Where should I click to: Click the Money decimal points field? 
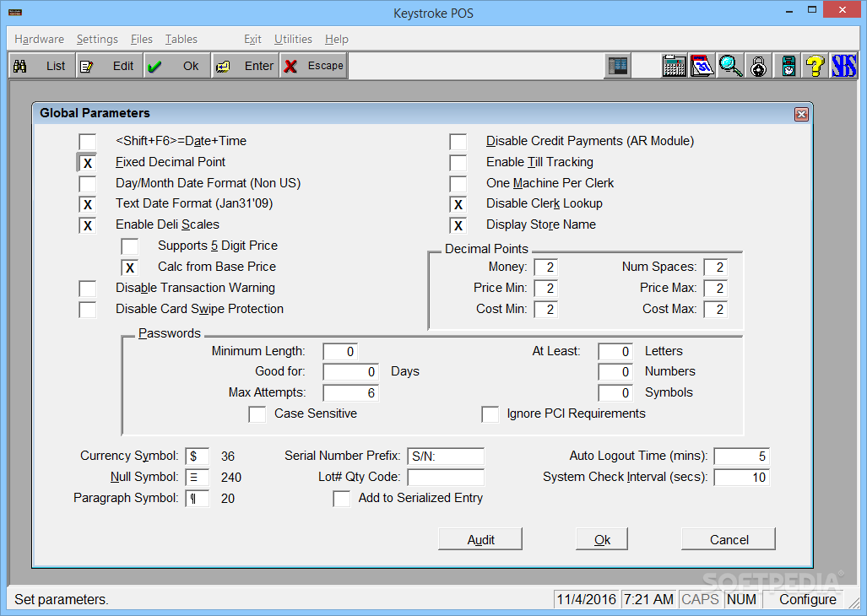tap(545, 267)
